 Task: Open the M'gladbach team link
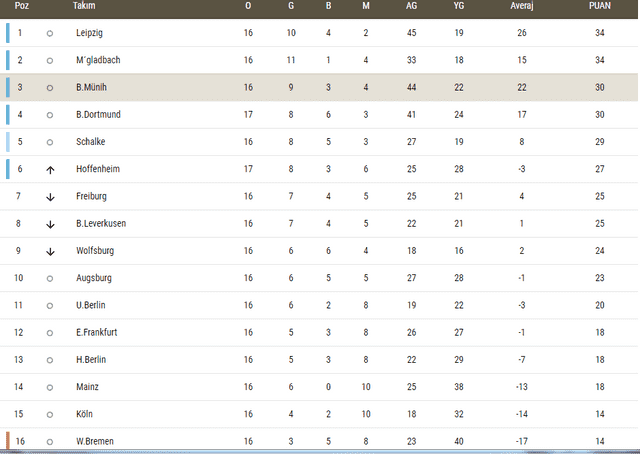(98, 60)
